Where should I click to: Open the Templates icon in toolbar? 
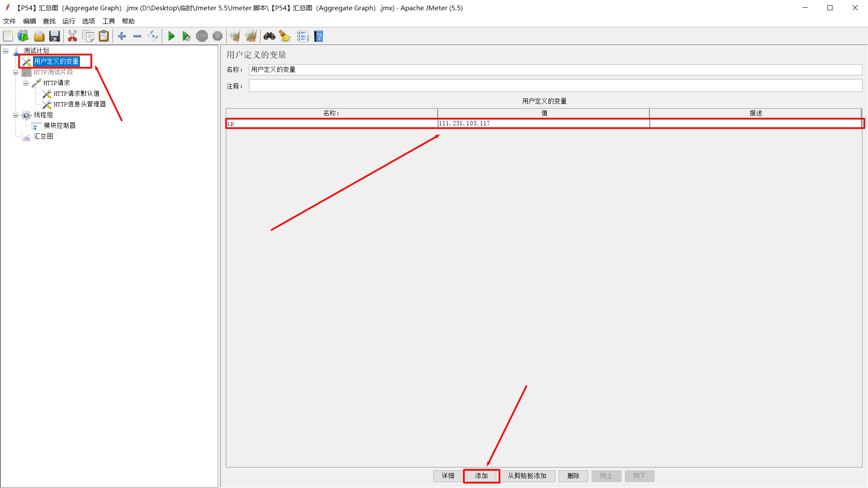coord(23,36)
